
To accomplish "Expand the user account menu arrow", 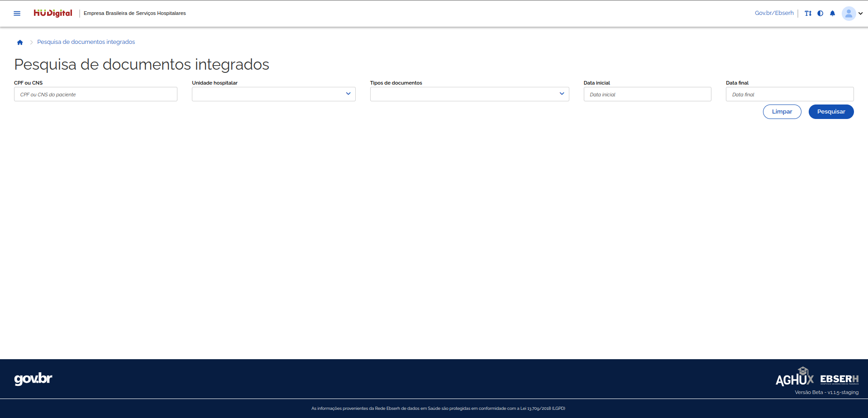I will tap(860, 14).
